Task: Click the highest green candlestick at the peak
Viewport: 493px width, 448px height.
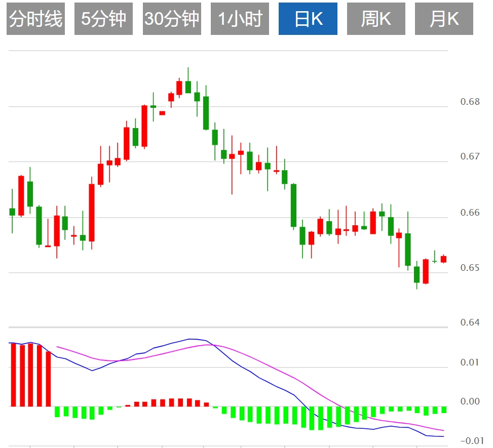Action: (188, 87)
